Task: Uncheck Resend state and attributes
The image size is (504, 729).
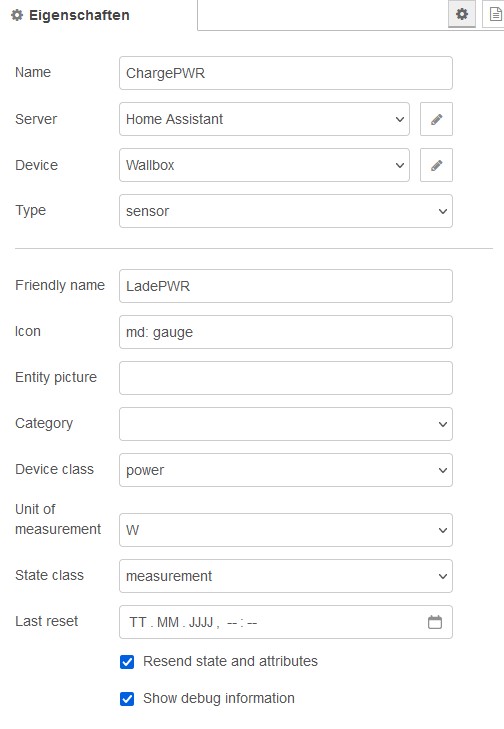Action: [127, 662]
